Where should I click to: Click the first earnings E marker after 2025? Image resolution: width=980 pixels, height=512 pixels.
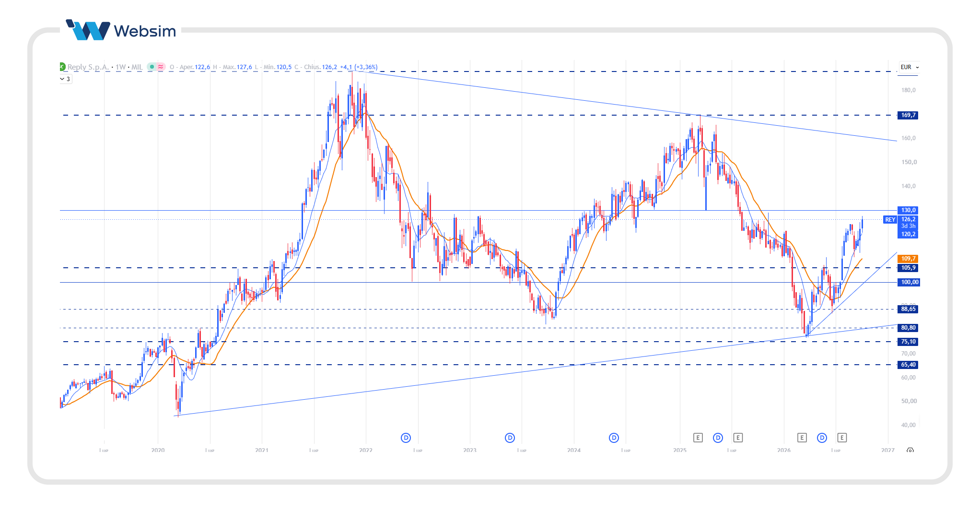(698, 438)
